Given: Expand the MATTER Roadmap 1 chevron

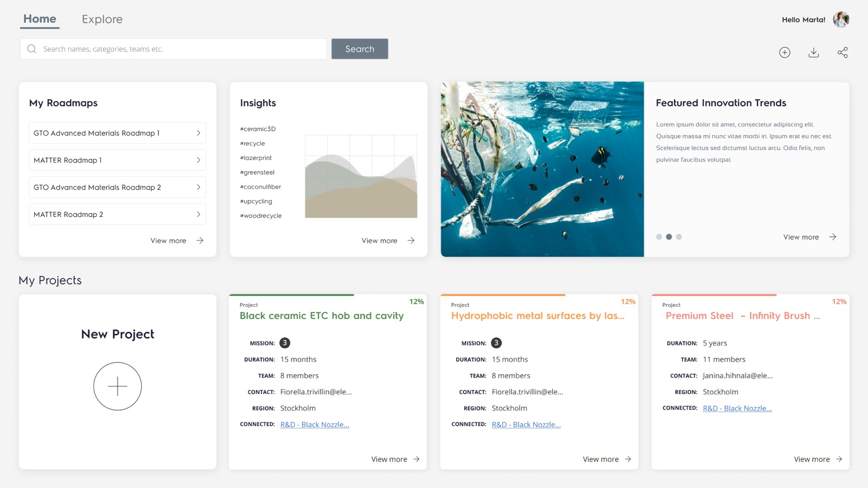Looking at the screenshot, I should 198,160.
